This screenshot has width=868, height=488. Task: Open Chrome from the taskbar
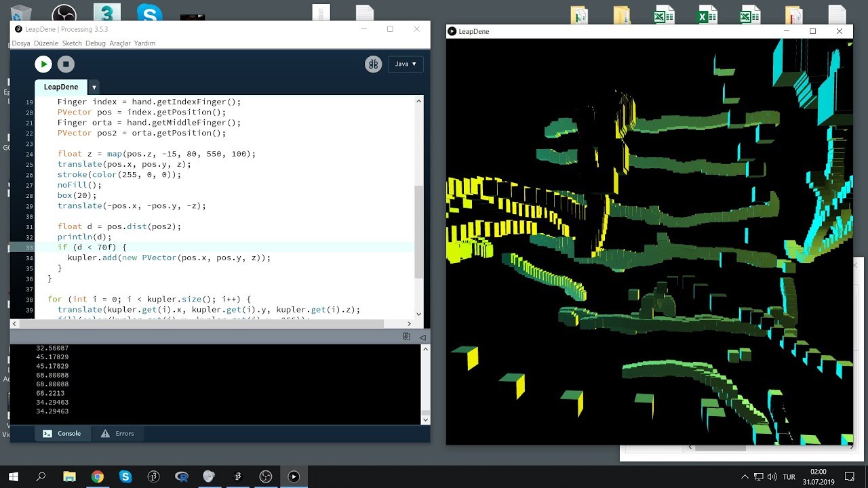click(x=97, y=476)
